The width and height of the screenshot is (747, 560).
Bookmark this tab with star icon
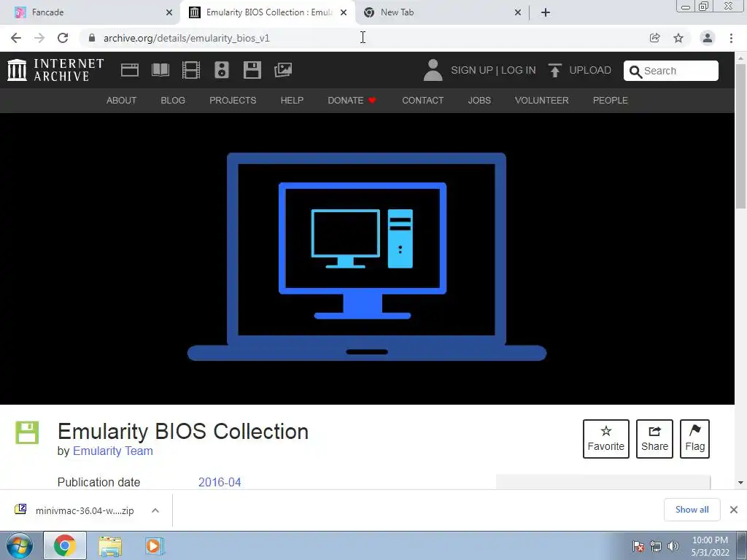coord(678,38)
